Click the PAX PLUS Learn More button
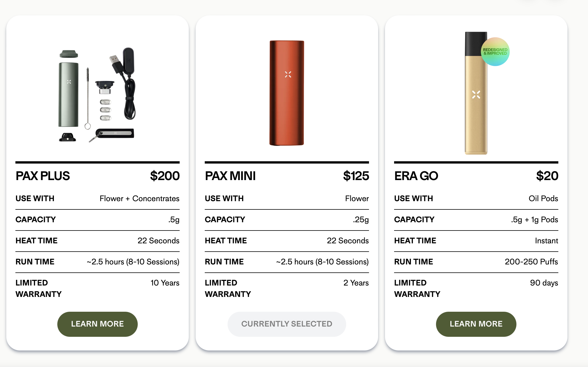The width and height of the screenshot is (588, 367). (x=97, y=324)
